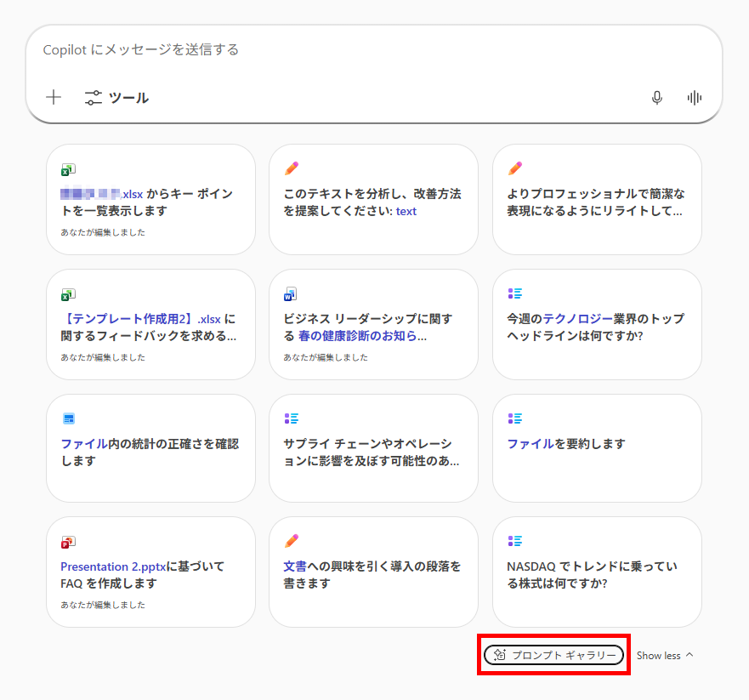
Task: Click あなたが編集しました under テンプレート作成用2 card
Action: point(103,357)
